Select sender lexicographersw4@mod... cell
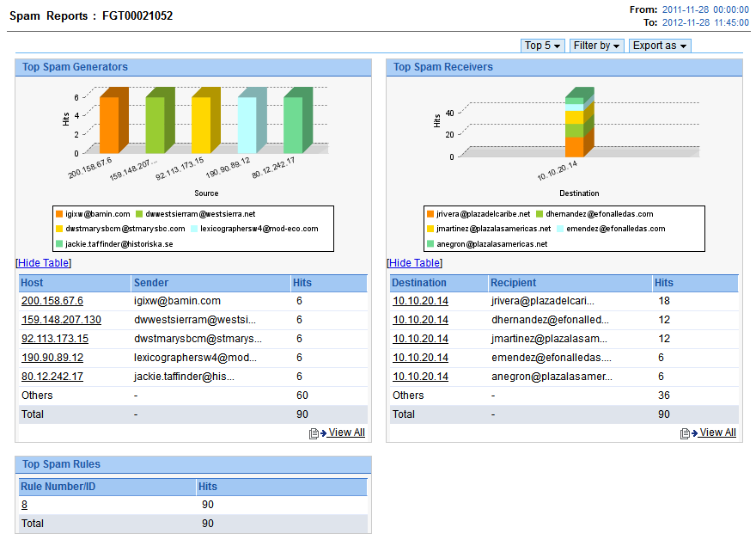Viewport: 756px width, 552px height. point(195,358)
